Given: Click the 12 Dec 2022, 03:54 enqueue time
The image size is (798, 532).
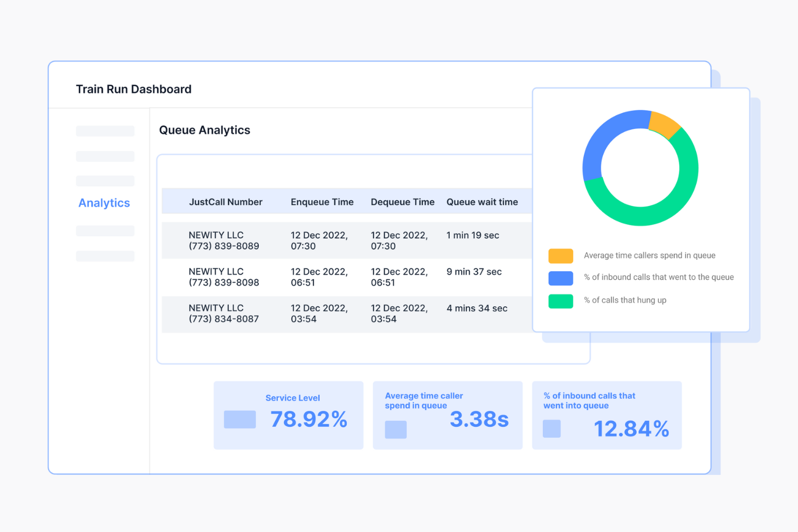Looking at the screenshot, I should coord(319,314).
